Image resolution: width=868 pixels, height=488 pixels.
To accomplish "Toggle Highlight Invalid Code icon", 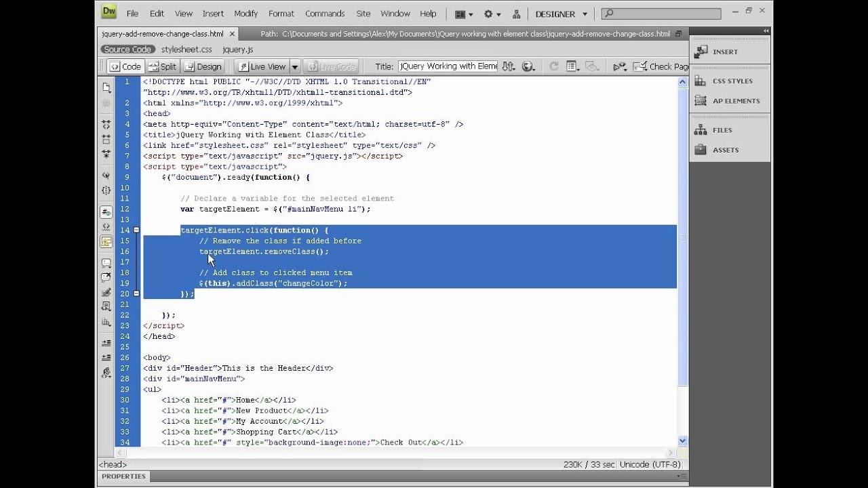I will pos(106,227).
